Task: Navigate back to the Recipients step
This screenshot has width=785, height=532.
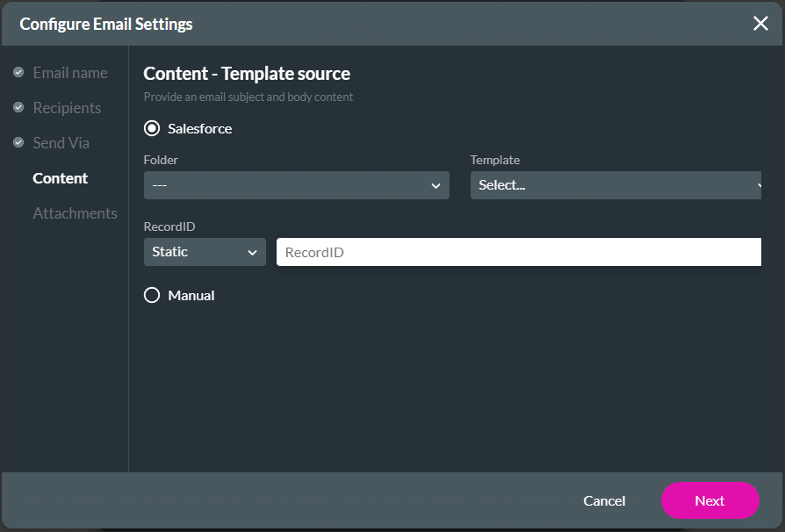Action: click(x=67, y=107)
